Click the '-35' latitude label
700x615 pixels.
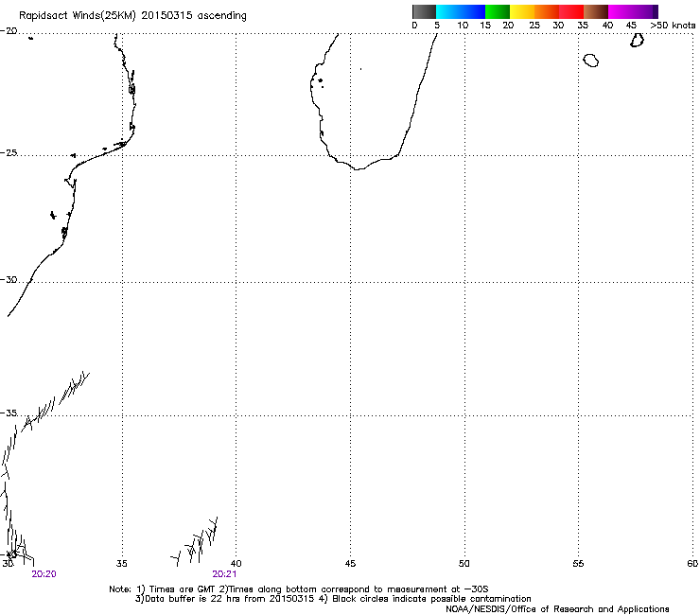(x=9, y=413)
